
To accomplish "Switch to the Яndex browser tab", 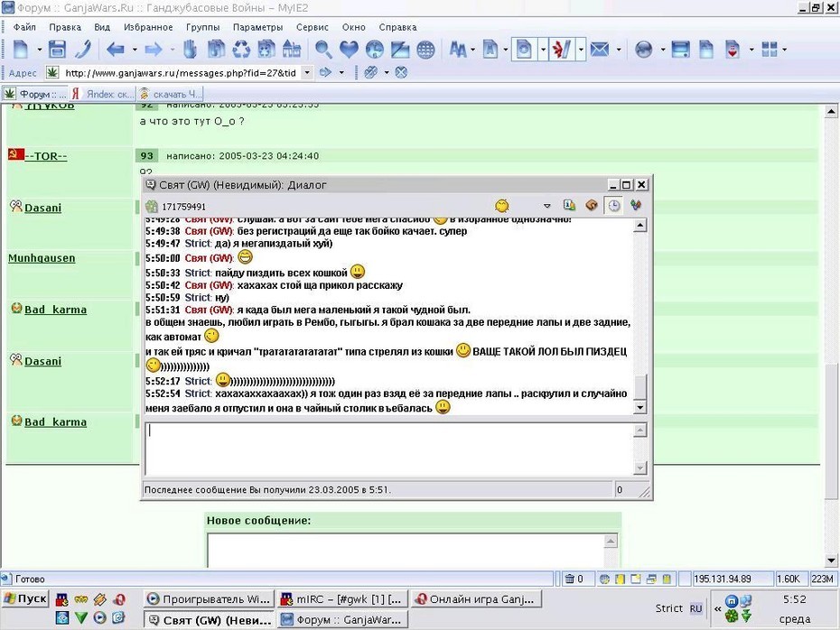I will tap(102, 94).
